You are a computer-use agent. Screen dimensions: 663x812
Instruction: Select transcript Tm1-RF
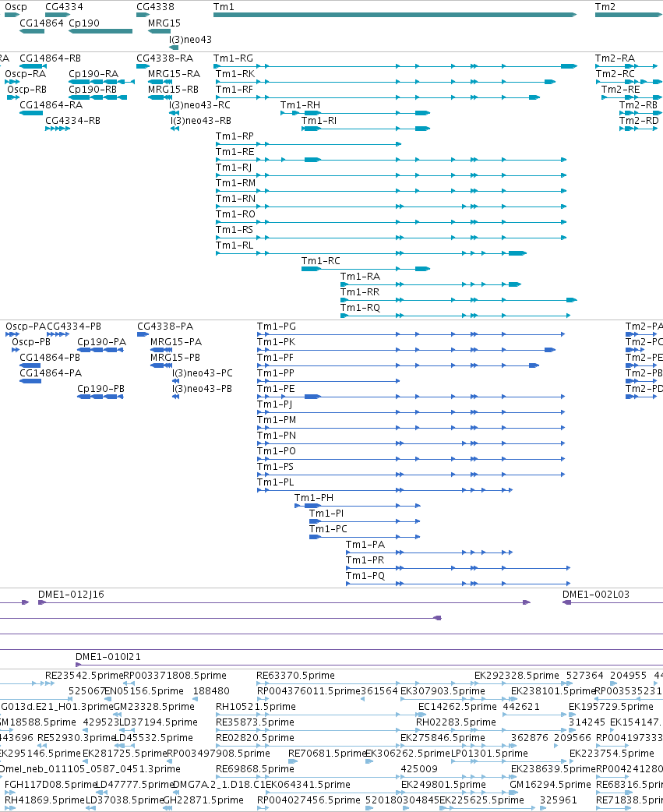coord(378,97)
